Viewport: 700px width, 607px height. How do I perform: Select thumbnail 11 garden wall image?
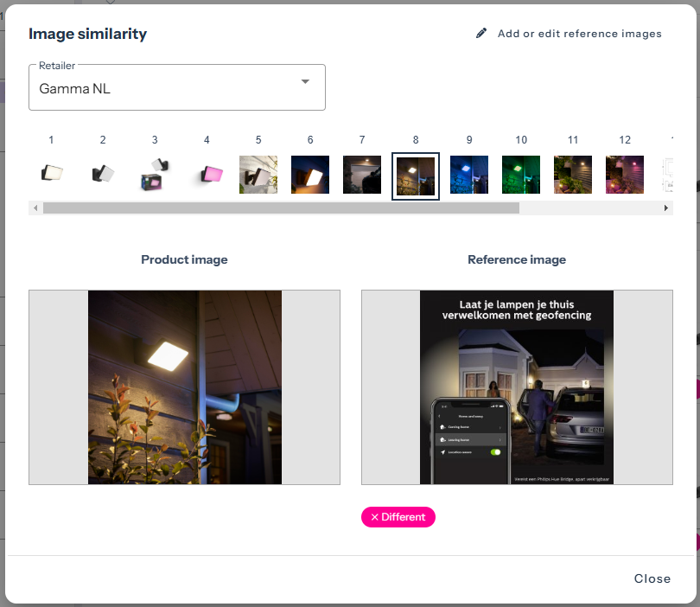pyautogui.click(x=573, y=174)
